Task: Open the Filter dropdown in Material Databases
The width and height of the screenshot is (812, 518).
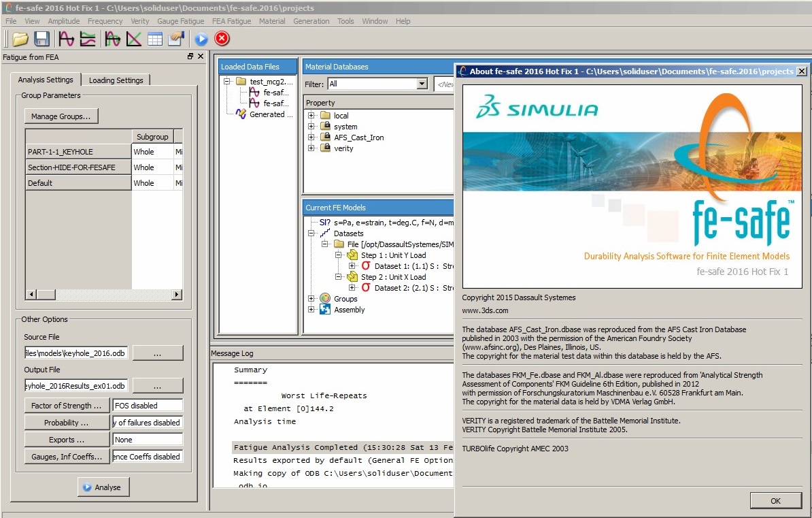Action: point(422,84)
